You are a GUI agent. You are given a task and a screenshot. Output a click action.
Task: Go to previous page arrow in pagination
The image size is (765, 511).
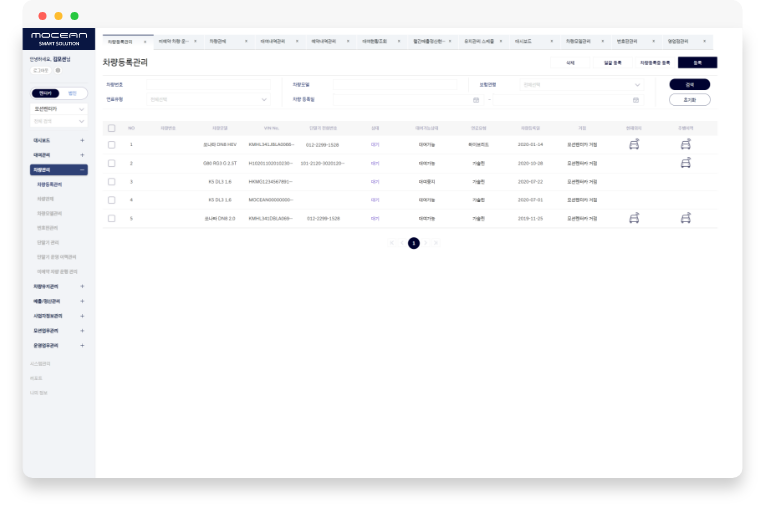click(x=402, y=243)
